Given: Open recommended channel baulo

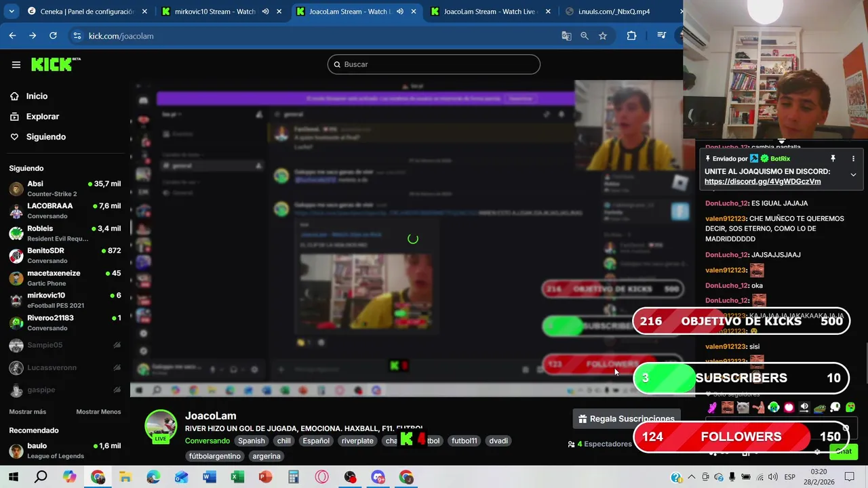Looking at the screenshot, I should click(65, 451).
